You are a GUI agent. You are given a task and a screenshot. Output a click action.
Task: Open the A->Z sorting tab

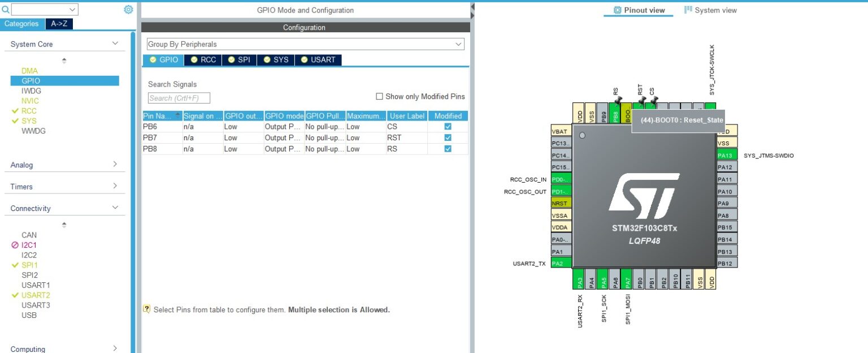[59, 24]
